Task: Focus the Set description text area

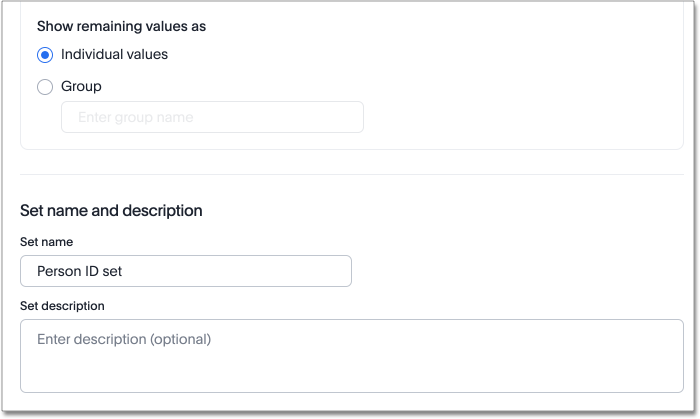Action: (x=351, y=355)
